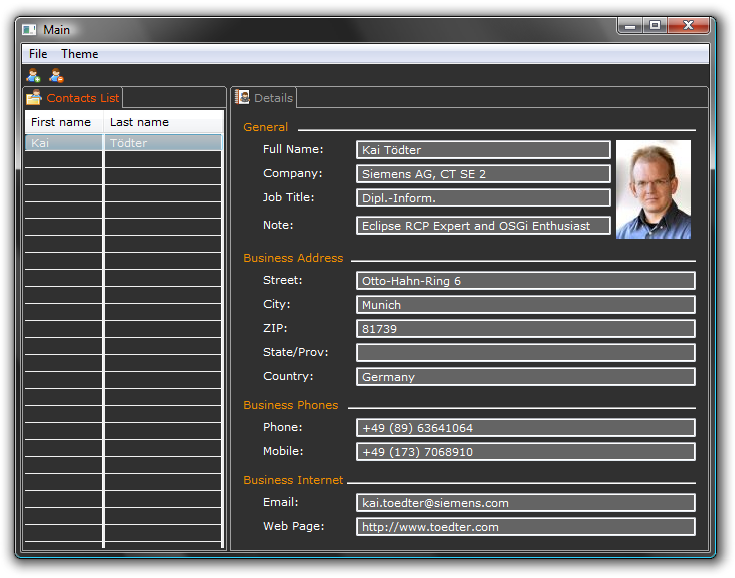Click the Full Name label
This screenshot has width=735, height=578.
(293, 149)
